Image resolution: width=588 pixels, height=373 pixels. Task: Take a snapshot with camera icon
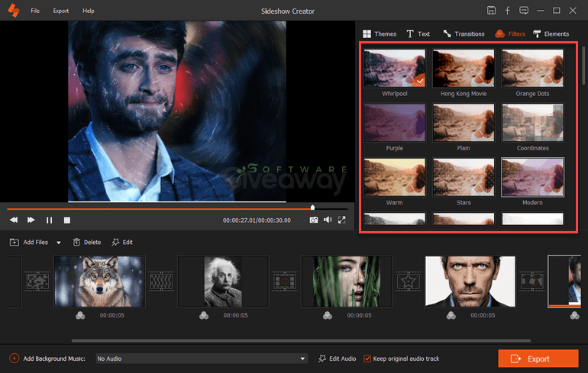[313, 220]
